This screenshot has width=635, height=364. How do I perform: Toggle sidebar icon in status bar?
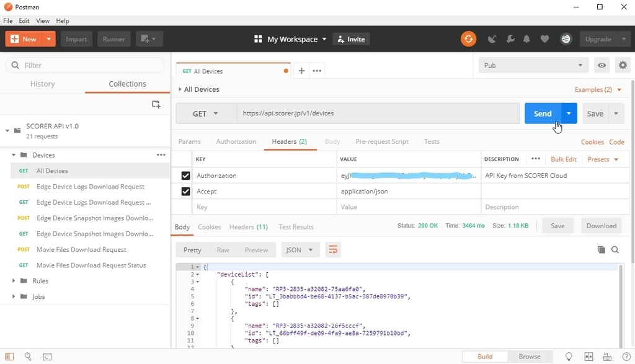pos(9,357)
